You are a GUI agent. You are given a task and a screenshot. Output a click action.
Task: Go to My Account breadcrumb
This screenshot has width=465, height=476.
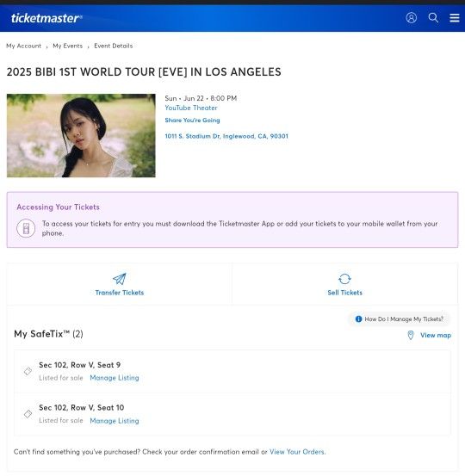coord(24,46)
